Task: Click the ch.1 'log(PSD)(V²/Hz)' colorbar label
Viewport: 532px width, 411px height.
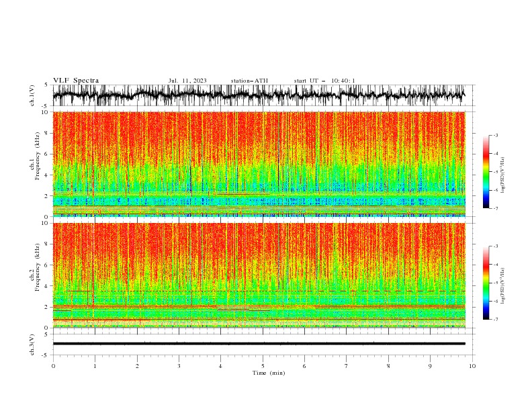Action: point(502,175)
